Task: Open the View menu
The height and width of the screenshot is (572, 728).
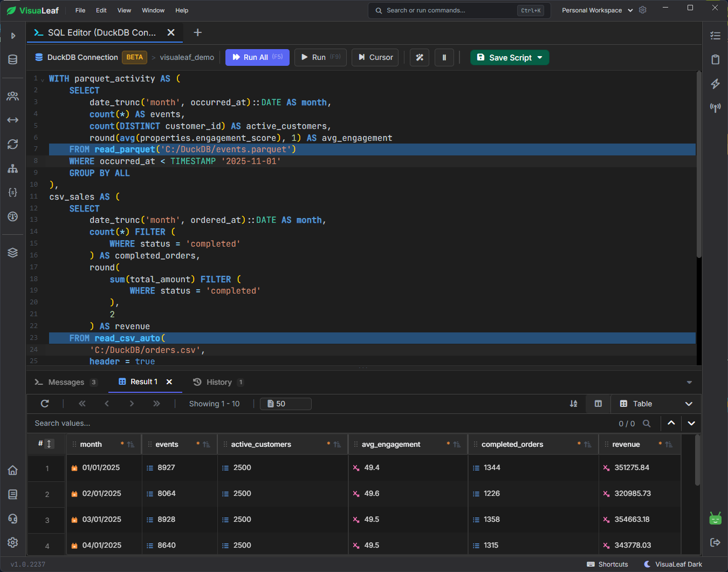Action: click(x=124, y=10)
